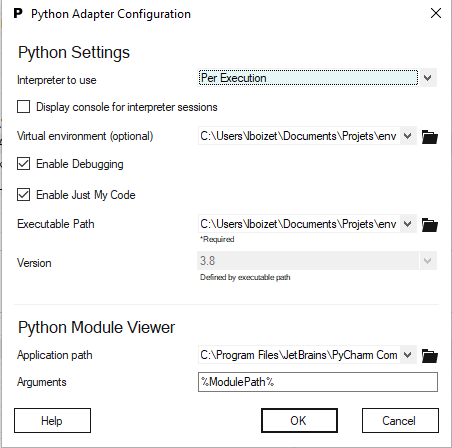Expand the Interpreter to use dropdown arrow
This screenshot has height=448, width=452.
(x=428, y=78)
